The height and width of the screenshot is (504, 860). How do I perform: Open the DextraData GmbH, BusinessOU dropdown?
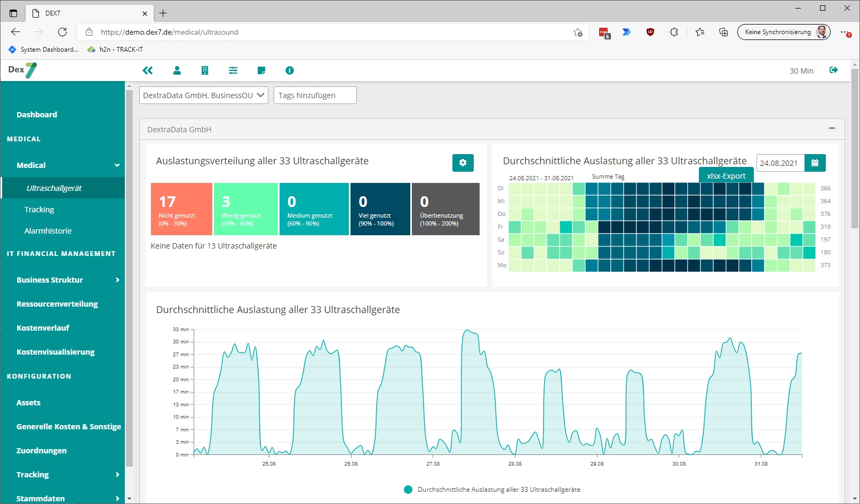[x=203, y=95]
